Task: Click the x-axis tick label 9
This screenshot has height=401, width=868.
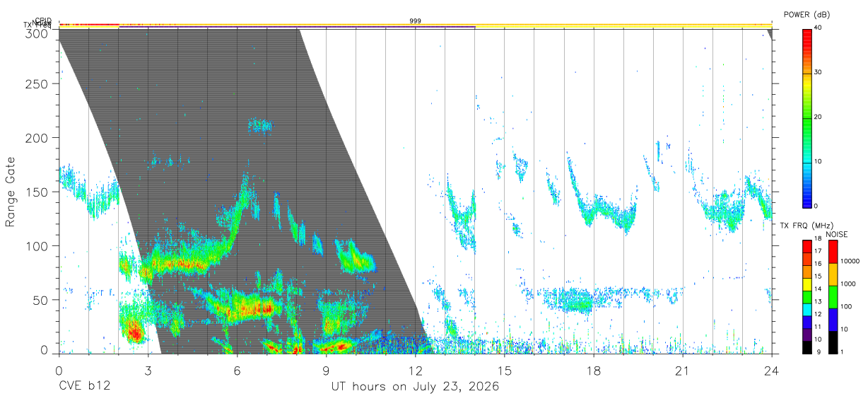Action: (x=326, y=371)
